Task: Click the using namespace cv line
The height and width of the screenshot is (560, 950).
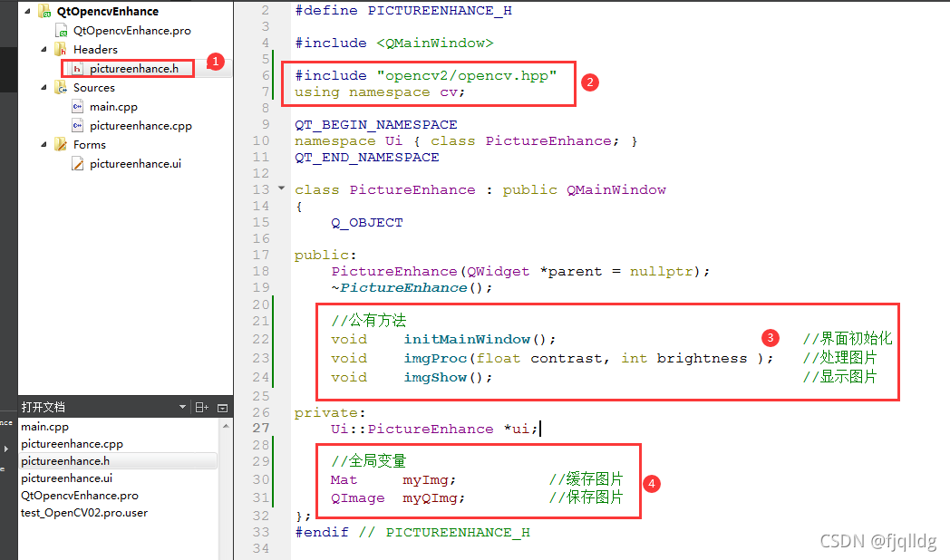Action: [380, 92]
